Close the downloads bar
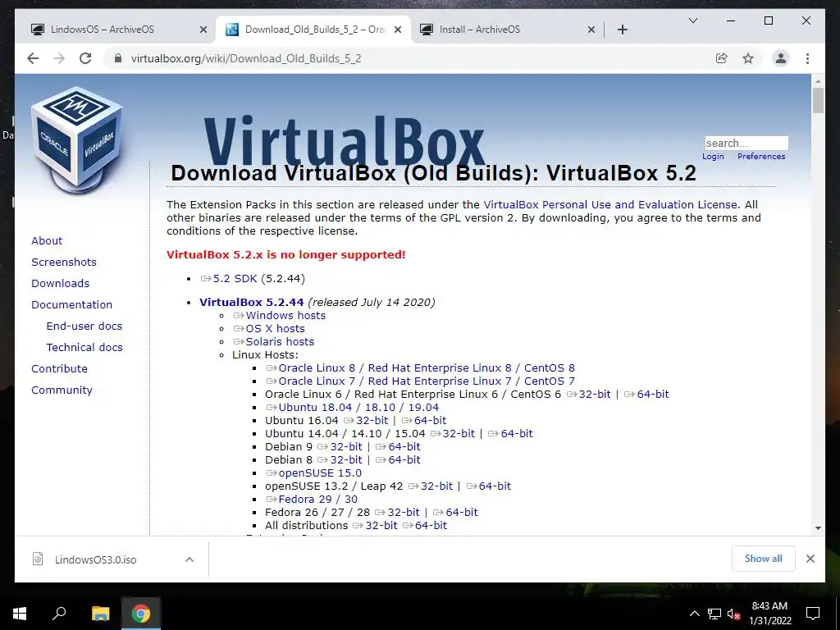This screenshot has width=840, height=630. 810,559
